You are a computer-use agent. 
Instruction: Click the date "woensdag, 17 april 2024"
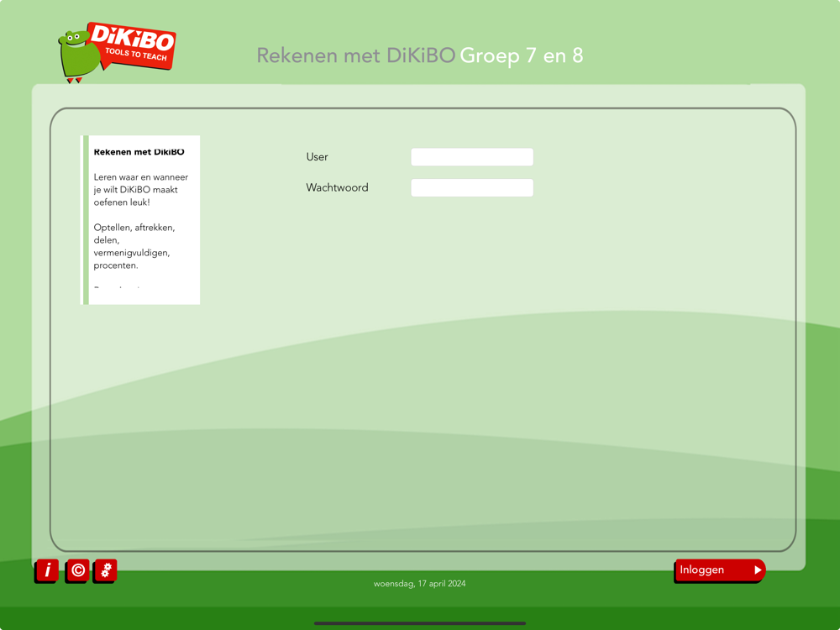click(x=419, y=584)
